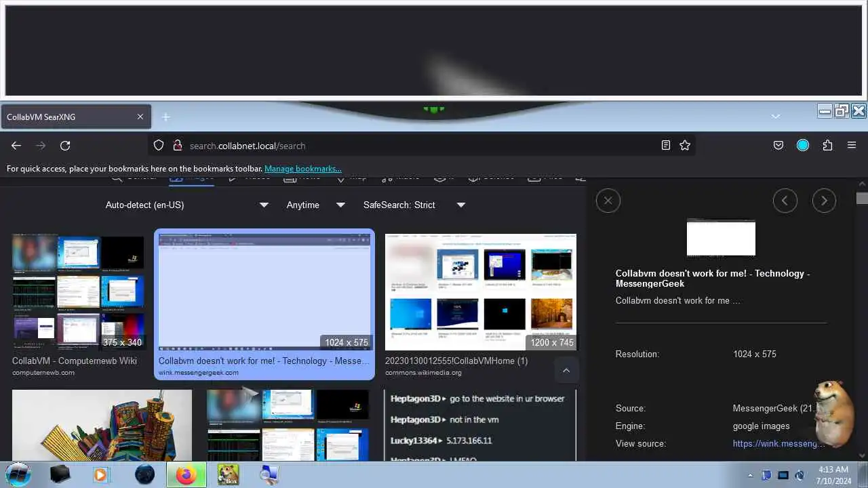Click the forward navigation arrow
The height and width of the screenshot is (488, 868).
[x=41, y=146]
